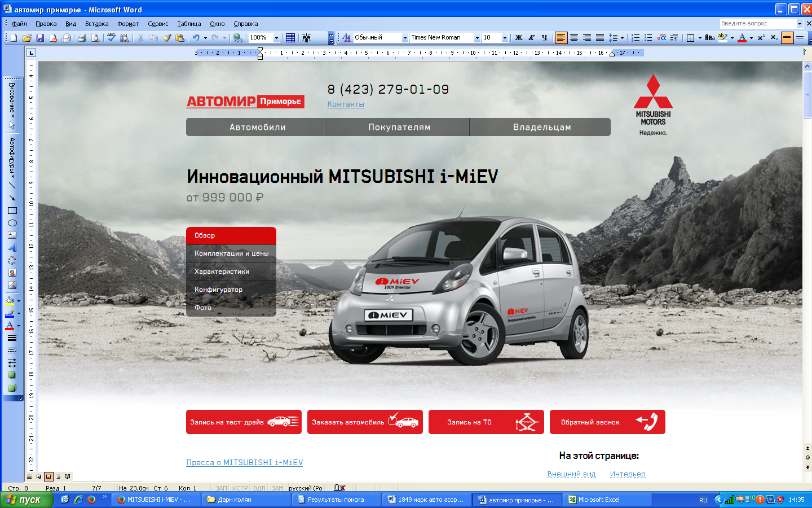This screenshot has height=508, width=812.
Task: Click the Заказать автомобиль button
Action: pyautogui.click(x=365, y=422)
